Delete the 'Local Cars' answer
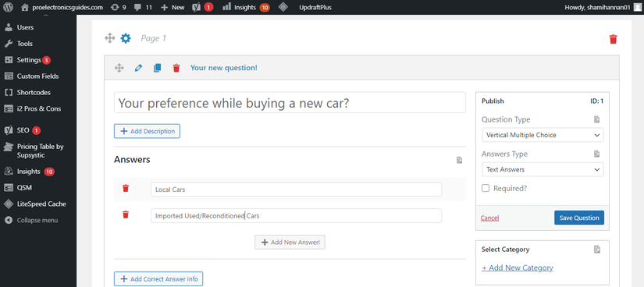Viewport: 644px width, 287px height. click(126, 189)
